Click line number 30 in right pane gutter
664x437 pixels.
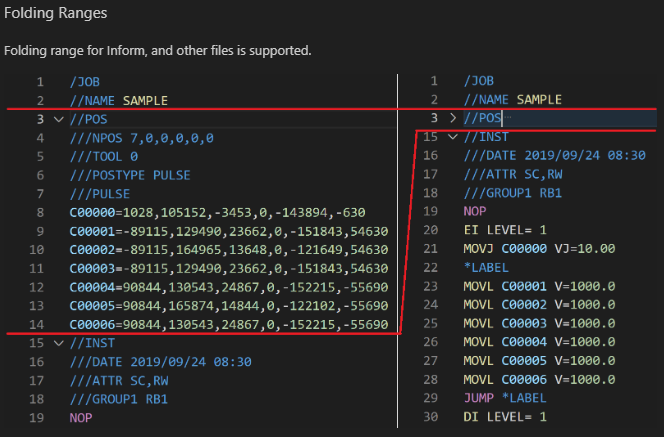pos(431,416)
